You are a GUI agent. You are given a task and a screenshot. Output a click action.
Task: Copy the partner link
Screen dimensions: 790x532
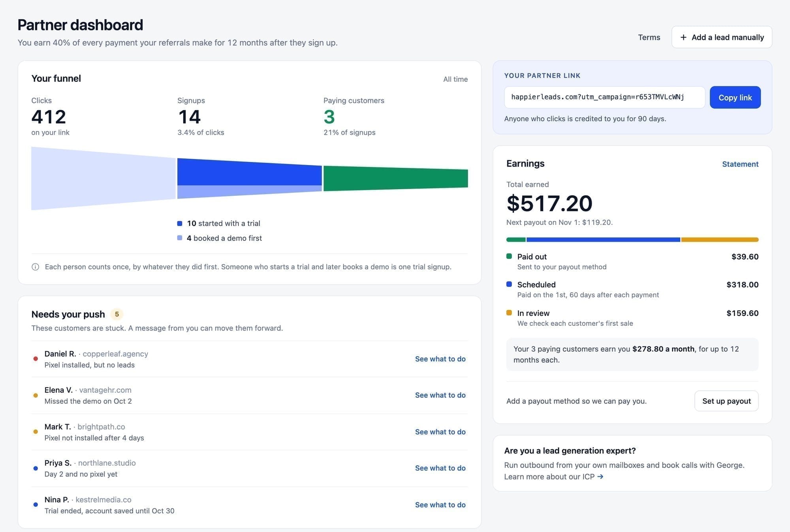pyautogui.click(x=735, y=98)
